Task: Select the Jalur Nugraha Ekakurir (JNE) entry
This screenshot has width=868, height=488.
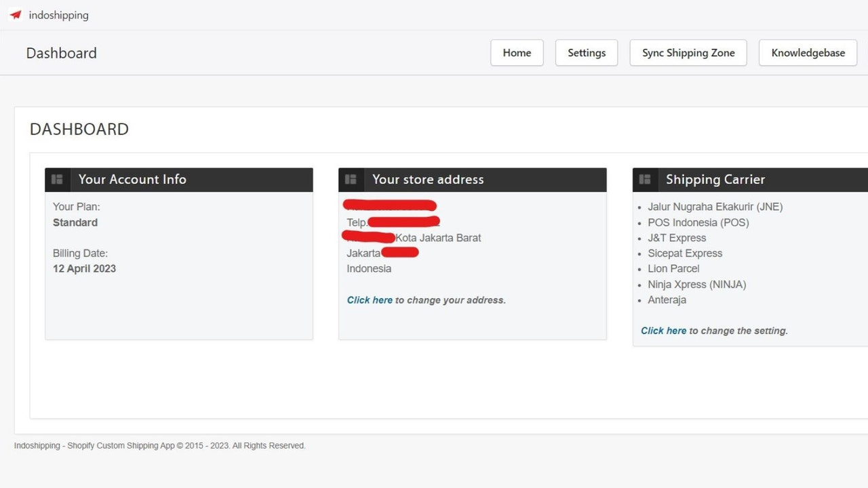Action: (x=715, y=206)
